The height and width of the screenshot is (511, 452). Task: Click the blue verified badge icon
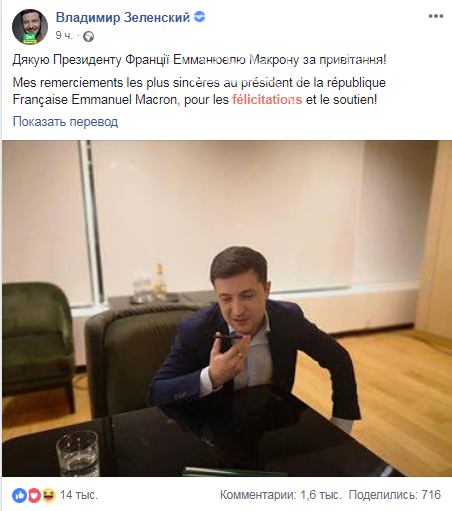(199, 17)
